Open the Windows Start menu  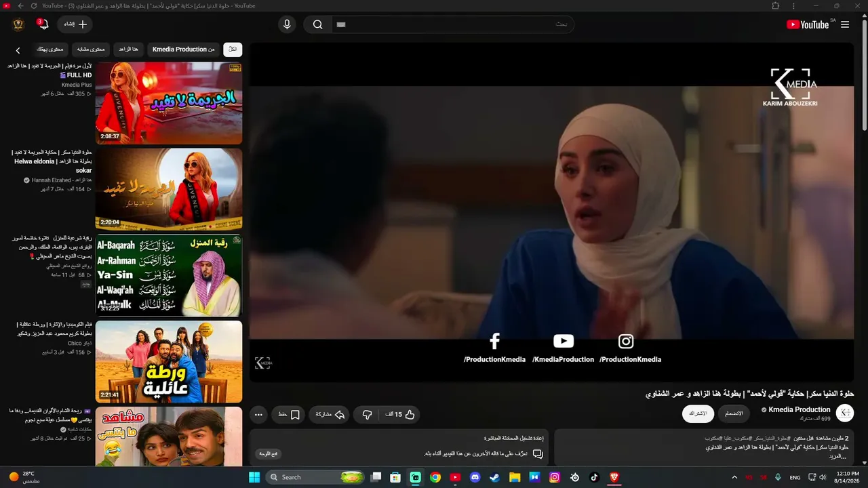pyautogui.click(x=254, y=477)
